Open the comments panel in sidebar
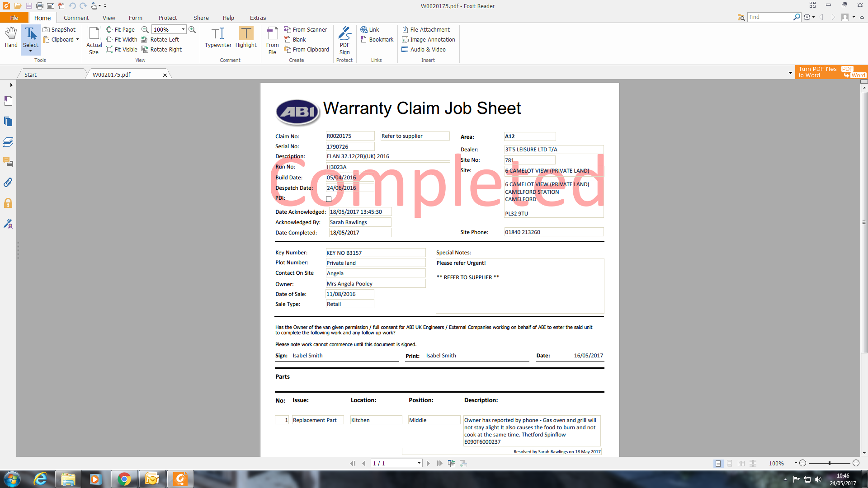The height and width of the screenshot is (488, 868). pyautogui.click(x=8, y=162)
